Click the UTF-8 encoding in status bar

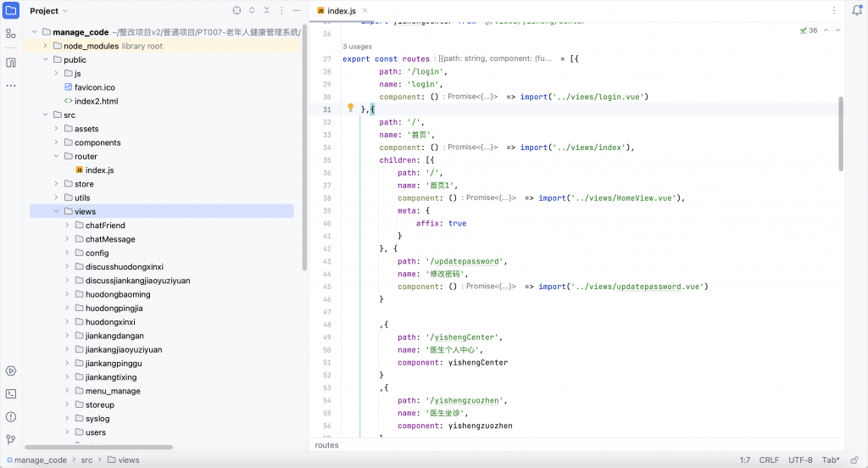click(x=800, y=460)
